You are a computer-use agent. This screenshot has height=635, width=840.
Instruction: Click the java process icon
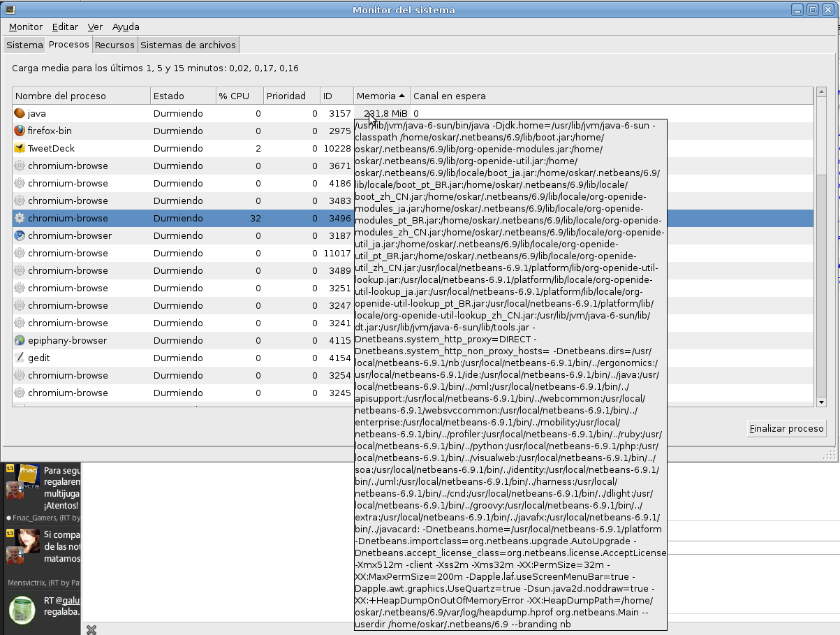click(20, 113)
